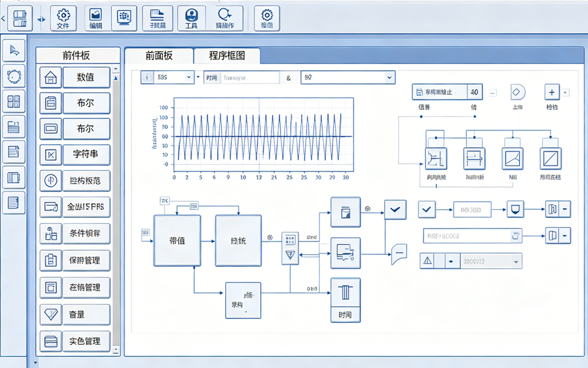Image resolution: width=588 pixels, height=368 pixels.
Task: Open the 编辑 toolbar icon
Action: coord(96,18)
